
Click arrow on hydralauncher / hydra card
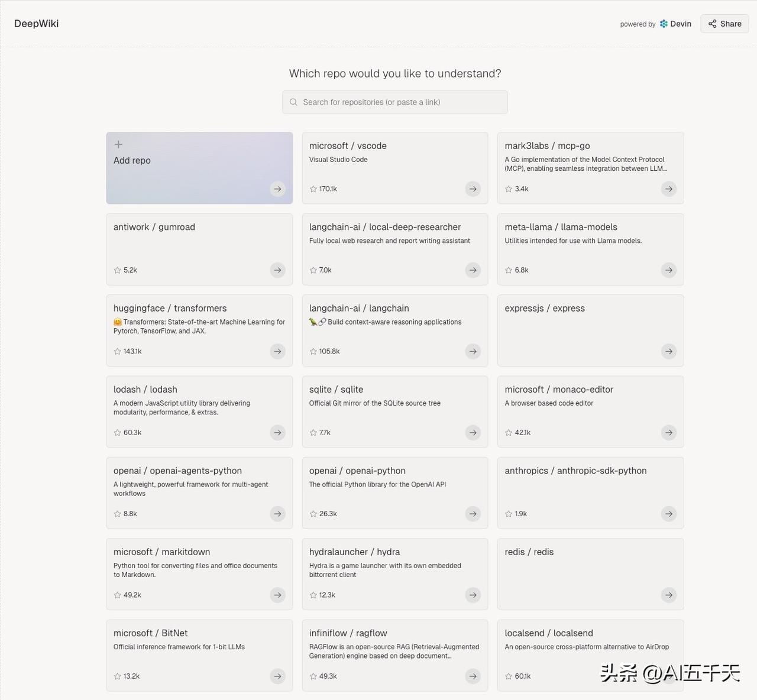pos(473,595)
